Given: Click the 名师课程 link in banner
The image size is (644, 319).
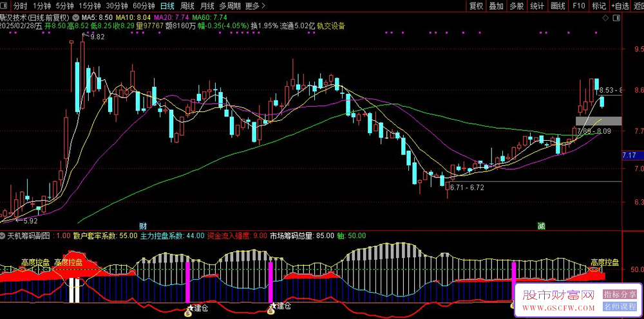Looking at the screenshot, I should tap(620, 307).
